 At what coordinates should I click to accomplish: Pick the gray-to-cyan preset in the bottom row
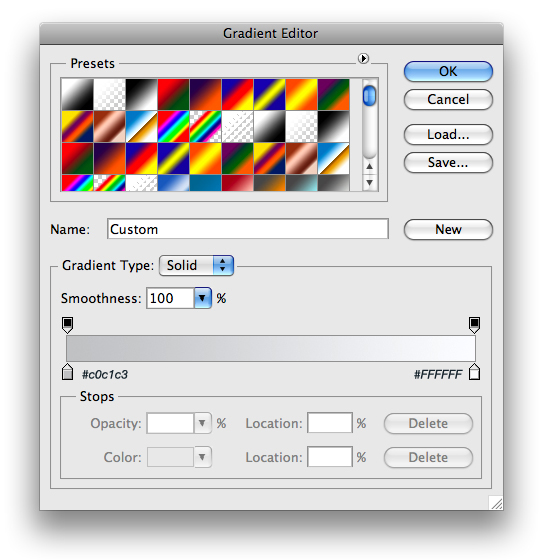(301, 183)
